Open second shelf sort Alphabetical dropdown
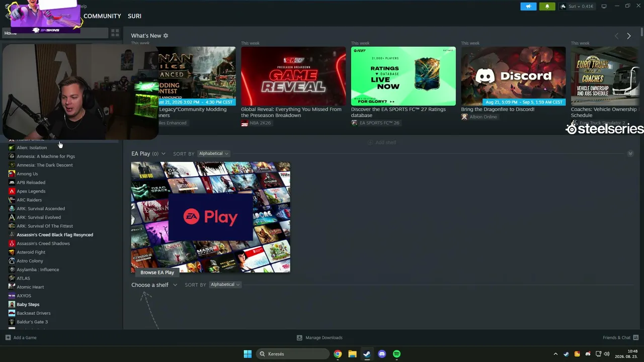This screenshot has width=644, height=362. (225, 285)
